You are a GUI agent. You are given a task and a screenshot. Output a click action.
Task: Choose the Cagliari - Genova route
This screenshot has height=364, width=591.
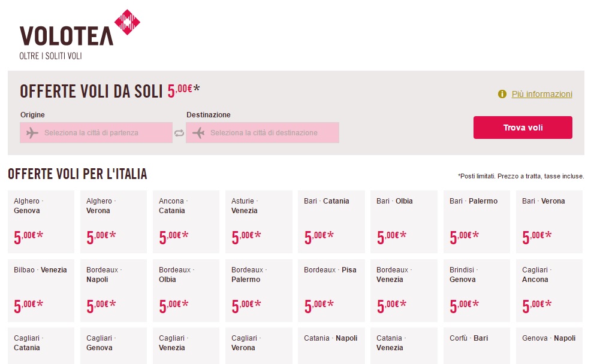click(x=113, y=346)
